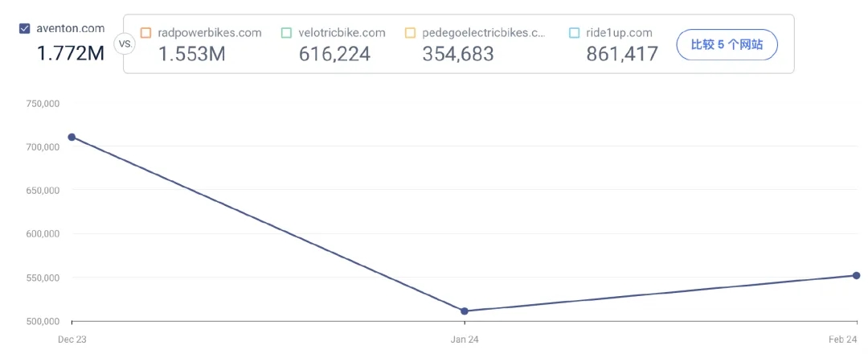This screenshot has height=354, width=868.
Task: Click the 750,000 y-axis label
Action: coord(43,104)
